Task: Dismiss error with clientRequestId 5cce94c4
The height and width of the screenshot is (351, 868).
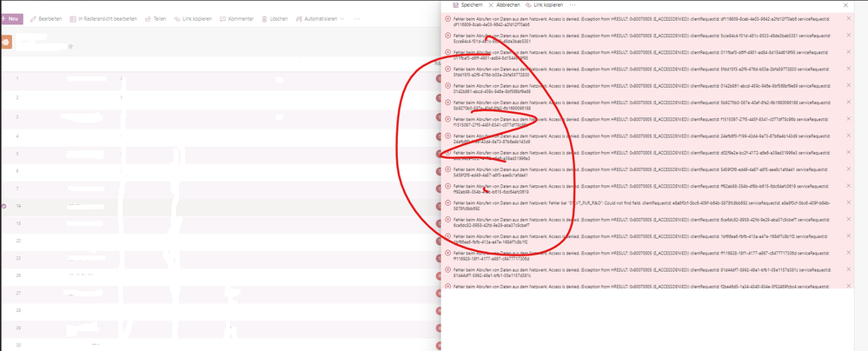Action: 849,35
